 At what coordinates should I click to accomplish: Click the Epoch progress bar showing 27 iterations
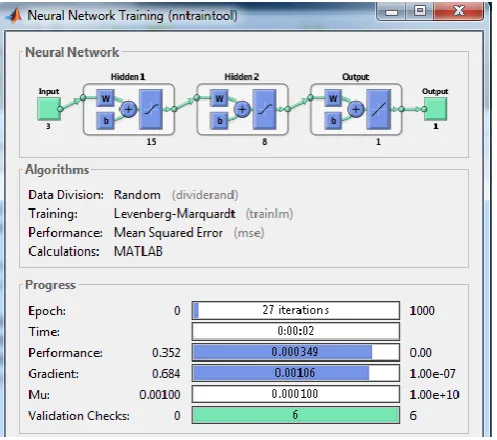(296, 310)
